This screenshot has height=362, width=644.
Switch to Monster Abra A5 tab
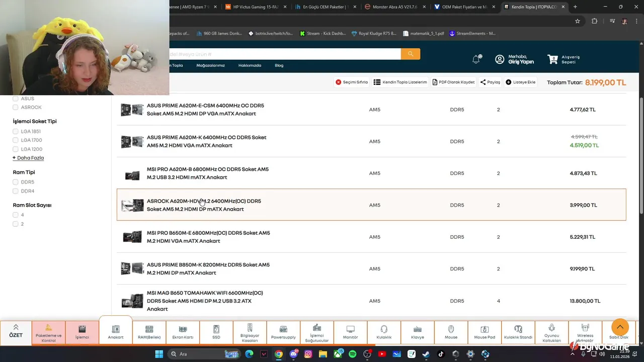[x=394, y=7]
